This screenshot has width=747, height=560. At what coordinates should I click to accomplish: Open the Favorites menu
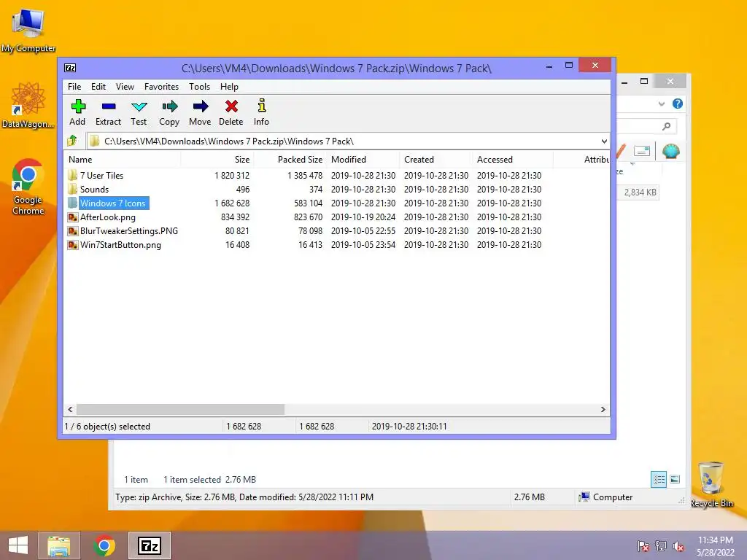(x=161, y=87)
